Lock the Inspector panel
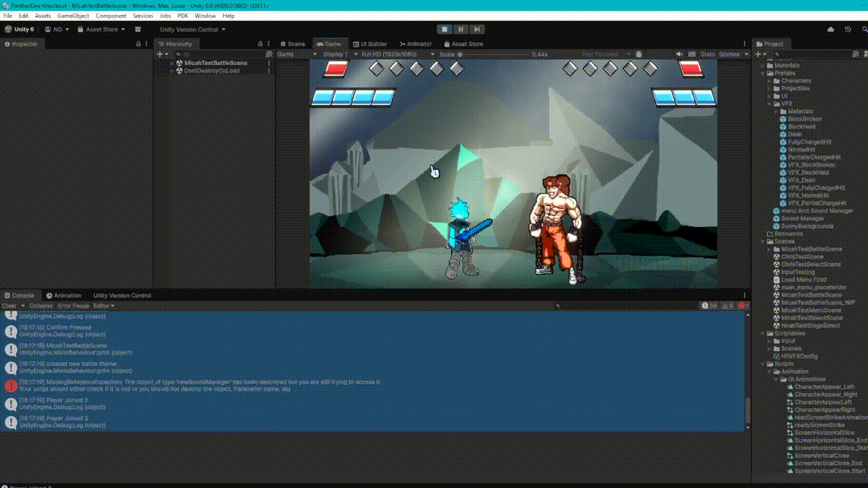Screen dimensions: 868x488 pos(138,44)
